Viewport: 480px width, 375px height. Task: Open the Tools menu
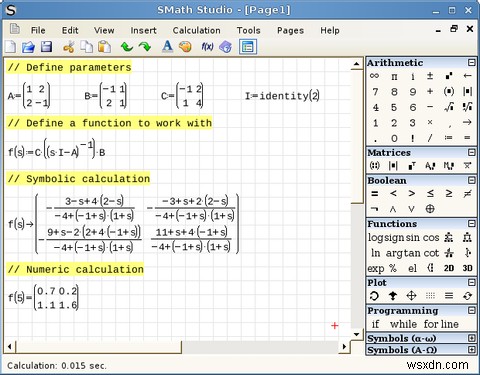coord(248,30)
